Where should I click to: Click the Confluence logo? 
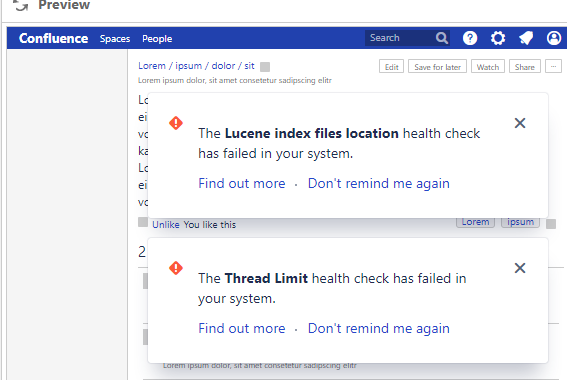53,38
